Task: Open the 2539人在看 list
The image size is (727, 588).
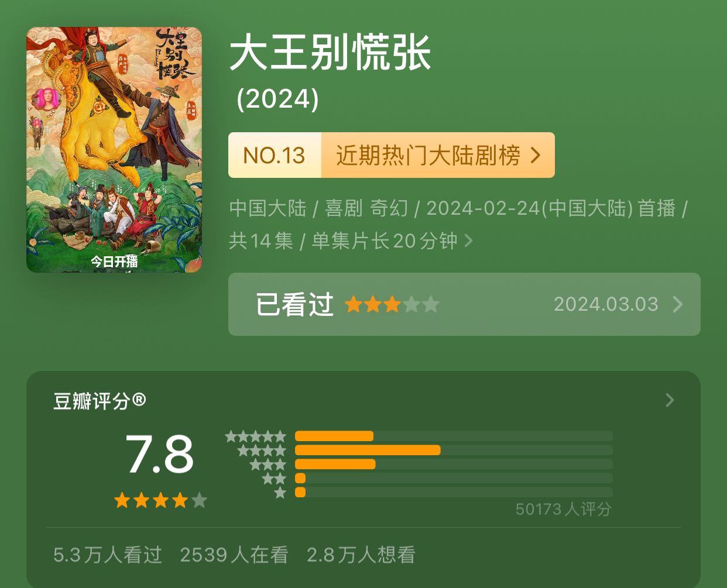Action: (234, 555)
